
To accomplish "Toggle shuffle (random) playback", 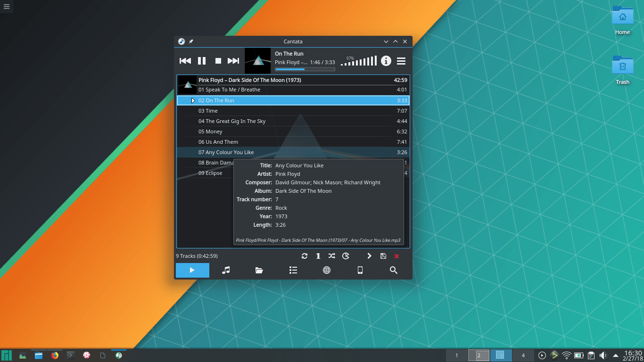I will [332, 256].
